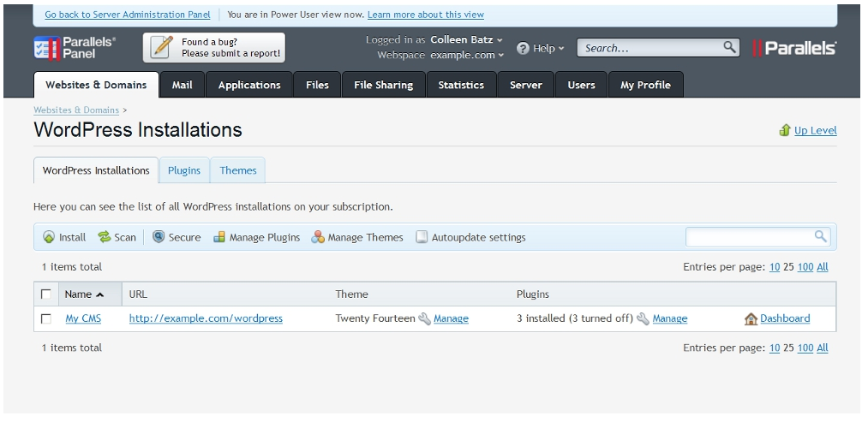Click Manage link next to Twenty Fourteen
The image size is (868, 422).
click(x=452, y=318)
